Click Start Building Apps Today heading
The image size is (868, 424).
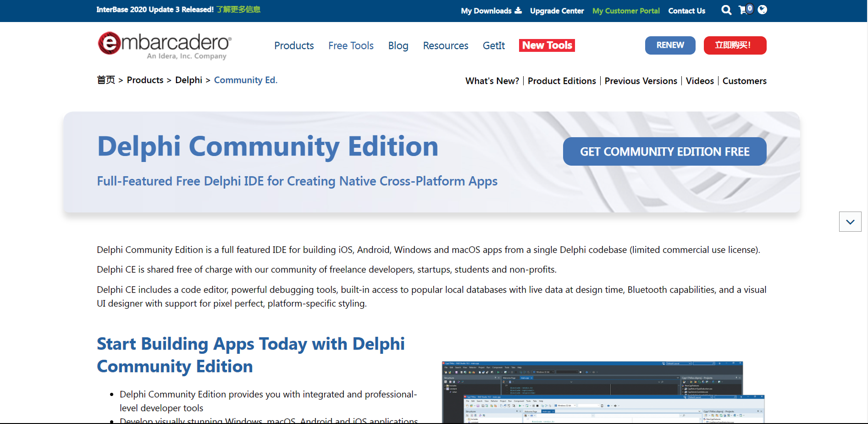[251, 355]
